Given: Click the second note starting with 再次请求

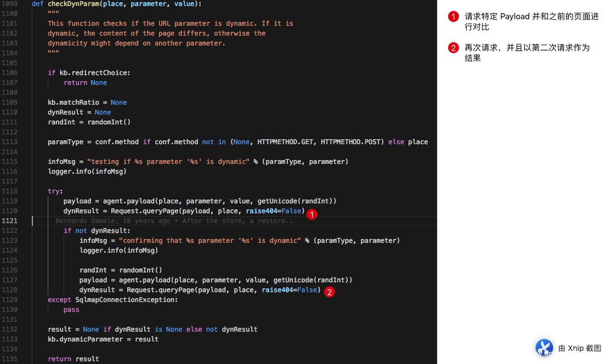Looking at the screenshot, I should tap(527, 53).
